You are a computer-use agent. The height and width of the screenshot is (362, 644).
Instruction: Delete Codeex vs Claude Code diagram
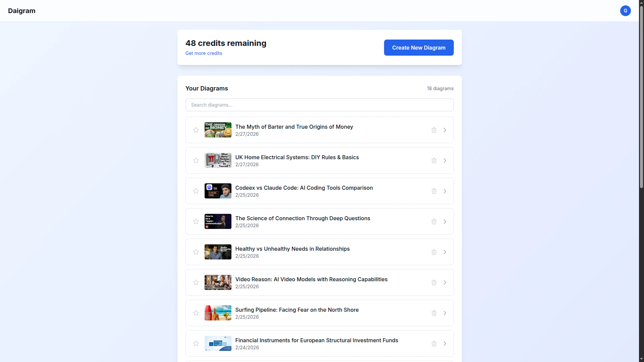coord(434,191)
